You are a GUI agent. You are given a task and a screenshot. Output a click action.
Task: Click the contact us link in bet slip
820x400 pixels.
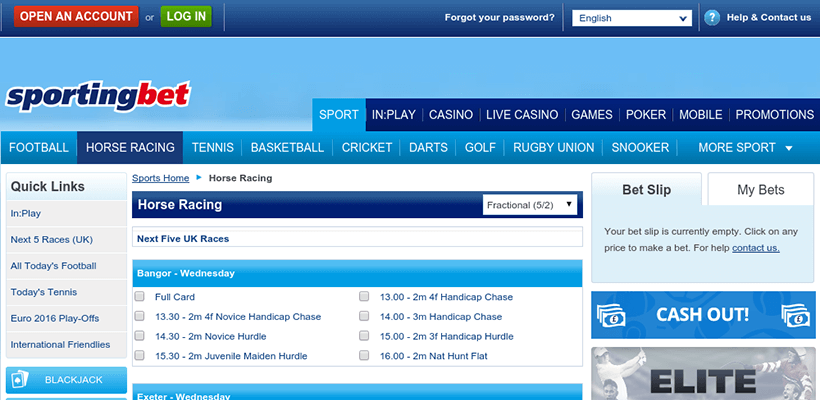pos(756,248)
